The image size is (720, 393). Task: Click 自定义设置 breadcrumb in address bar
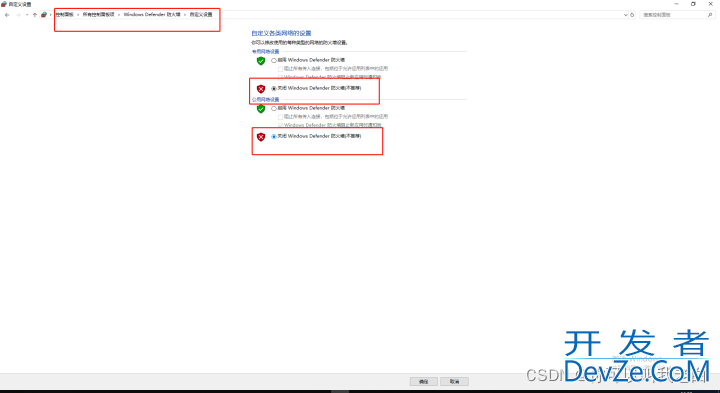coord(201,15)
